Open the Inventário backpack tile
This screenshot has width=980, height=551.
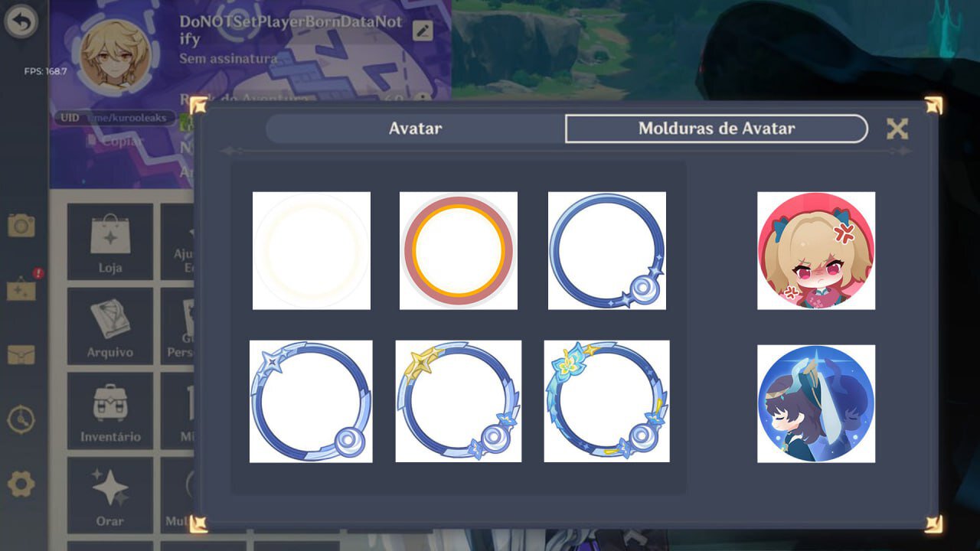click(110, 411)
